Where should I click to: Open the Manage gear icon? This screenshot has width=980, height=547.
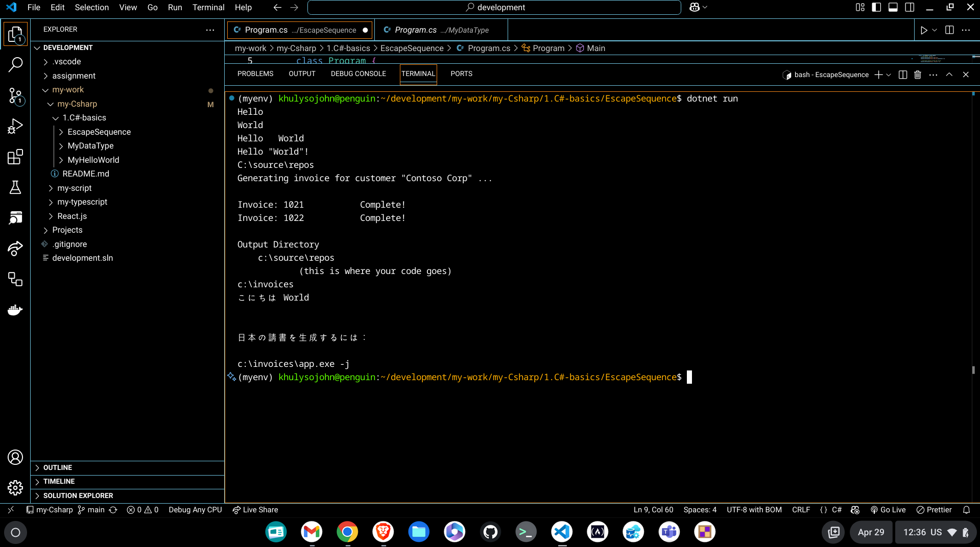click(15, 488)
